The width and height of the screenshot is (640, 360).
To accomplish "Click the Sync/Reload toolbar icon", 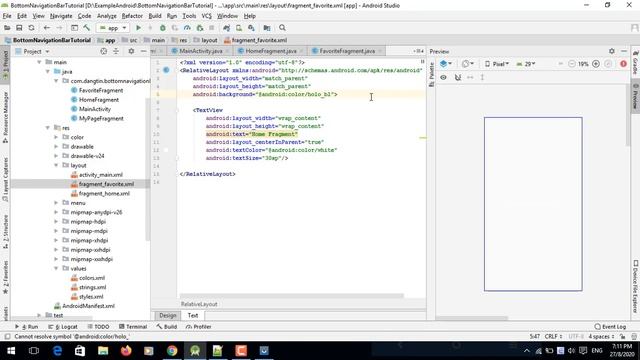I will pyautogui.click(x=31, y=28).
